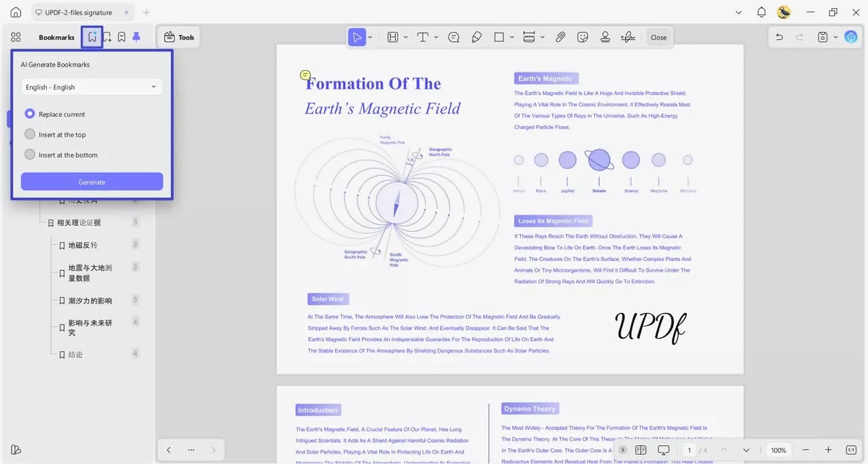This screenshot has width=868, height=464.
Task: Click the save icon
Action: [823, 37]
